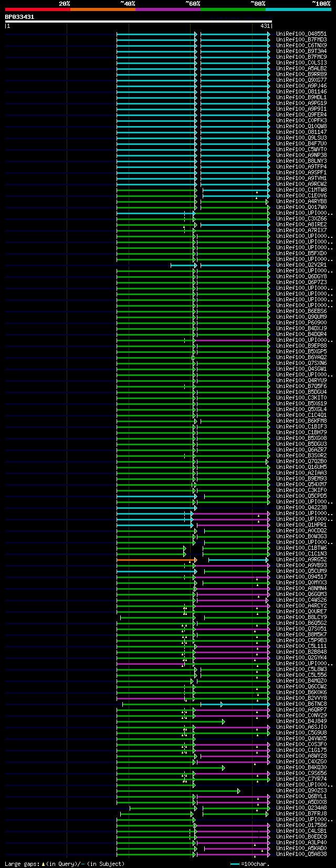This screenshot has width=336, height=868.
Task: Select hit label UniRef100_A9VB93
Action: (x=301, y=566)
